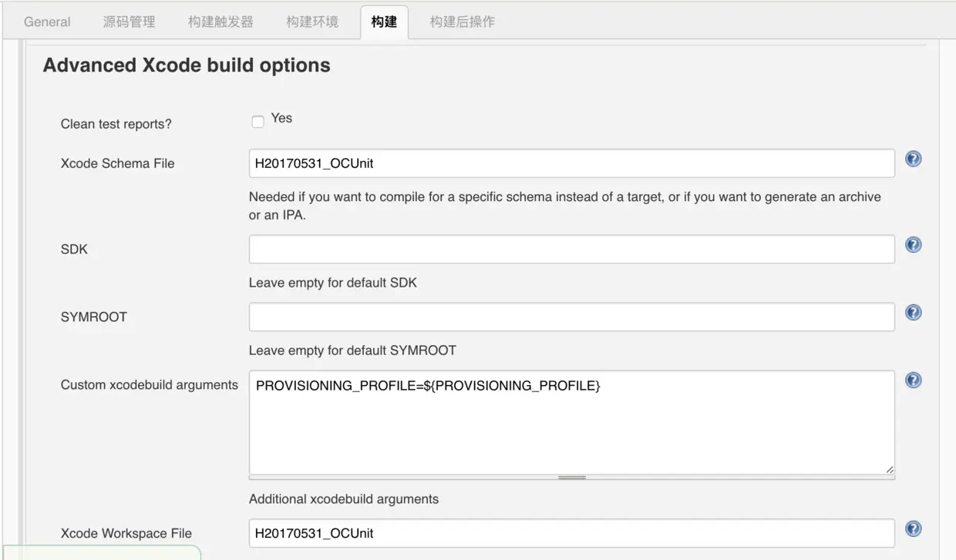Click the textarea resize handle corner

pyautogui.click(x=890, y=469)
